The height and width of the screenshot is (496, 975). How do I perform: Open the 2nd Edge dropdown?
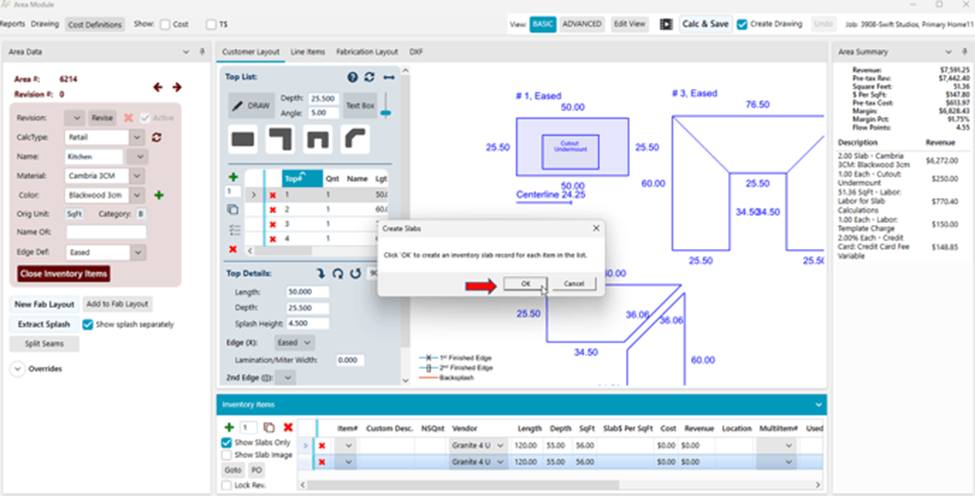(285, 377)
